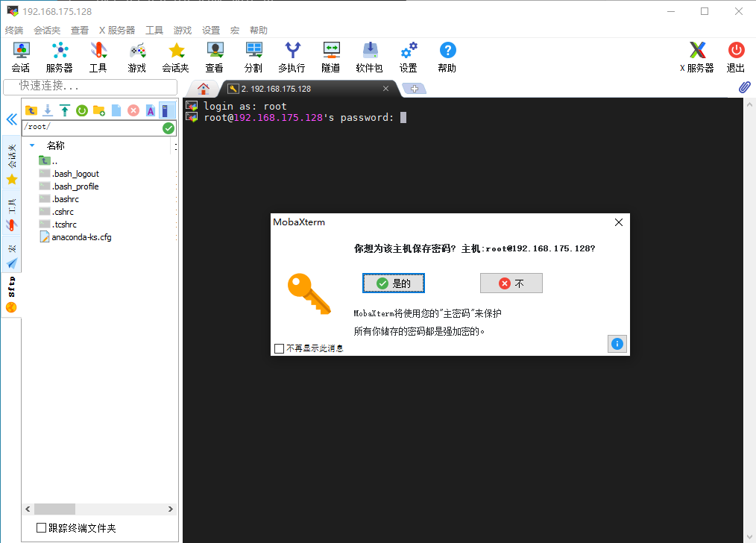Image resolution: width=756 pixels, height=543 pixels.
Task: Click the /root/ path field
Action: click(92, 128)
